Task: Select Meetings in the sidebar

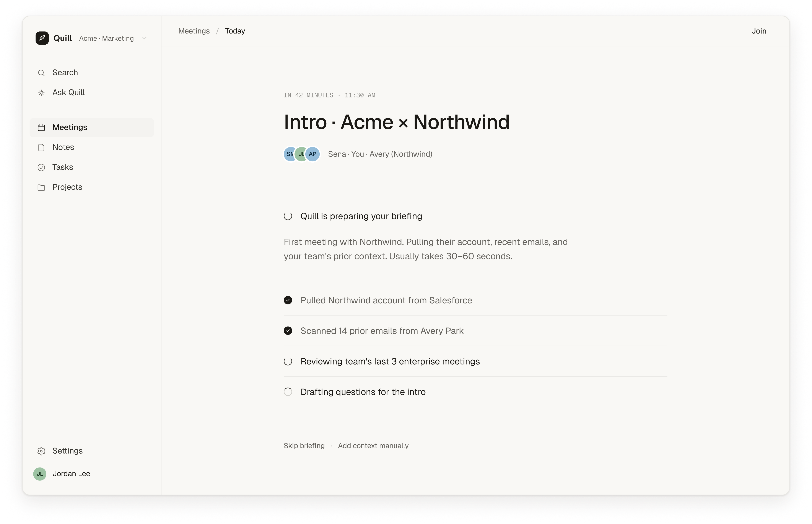Action: (x=92, y=127)
